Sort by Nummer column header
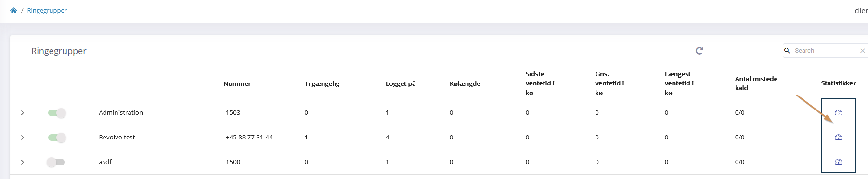Viewport: 868px width, 179px height. (x=237, y=83)
